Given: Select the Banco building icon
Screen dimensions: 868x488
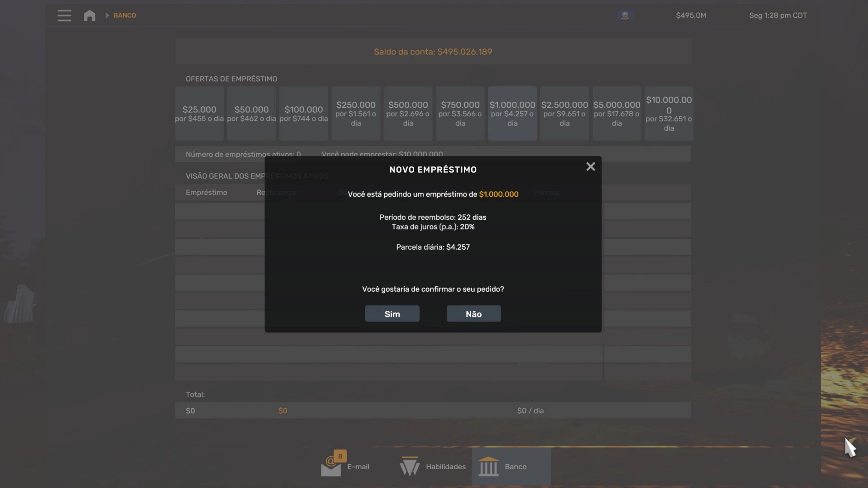Looking at the screenshot, I should pos(488,467).
